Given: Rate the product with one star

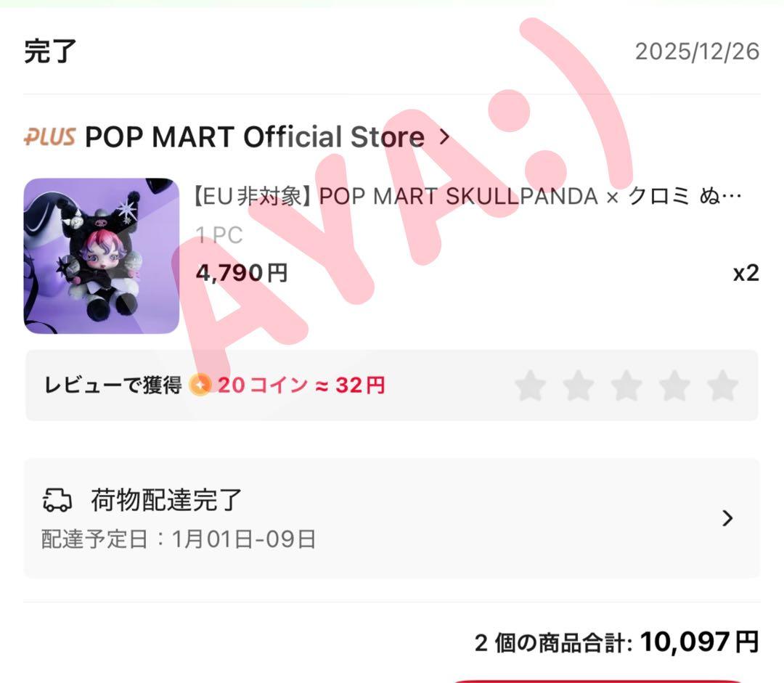Looking at the screenshot, I should [x=530, y=385].
